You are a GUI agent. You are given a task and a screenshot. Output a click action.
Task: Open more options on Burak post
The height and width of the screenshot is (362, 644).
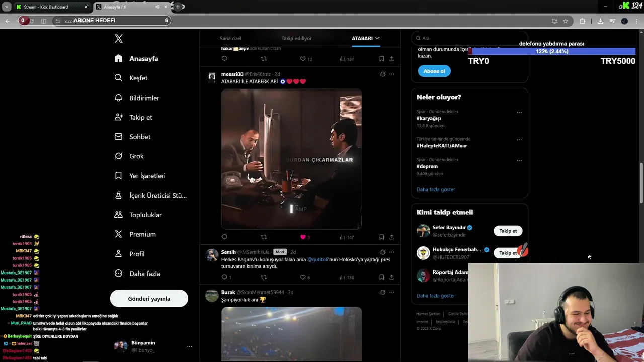(392, 292)
